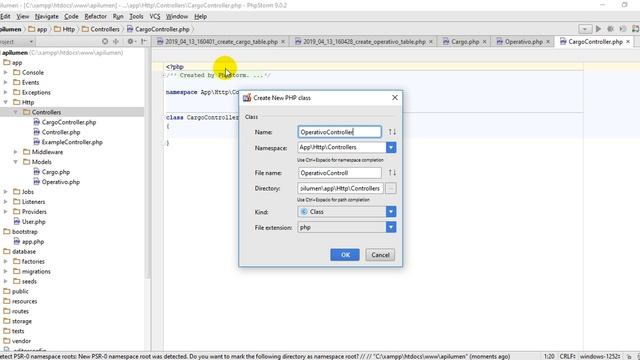Click app breadcrumb in navigation bar
Viewport: 640px width, 360px height.
coord(38,29)
